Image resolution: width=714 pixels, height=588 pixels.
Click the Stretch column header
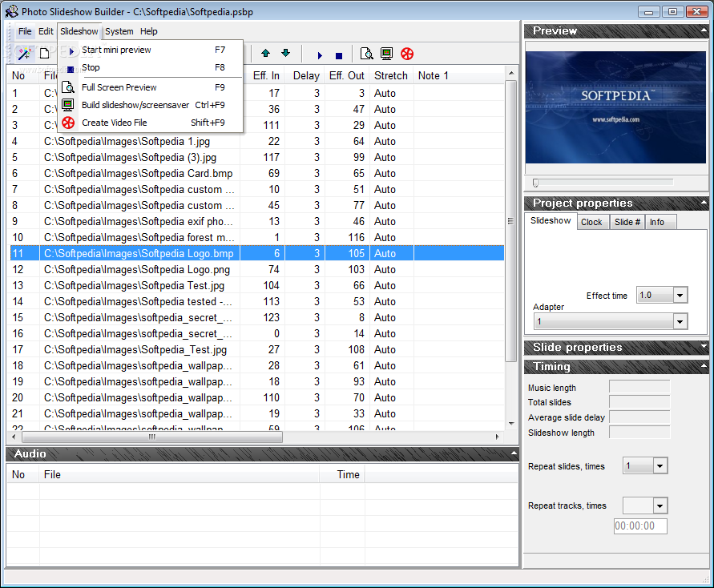(x=391, y=75)
